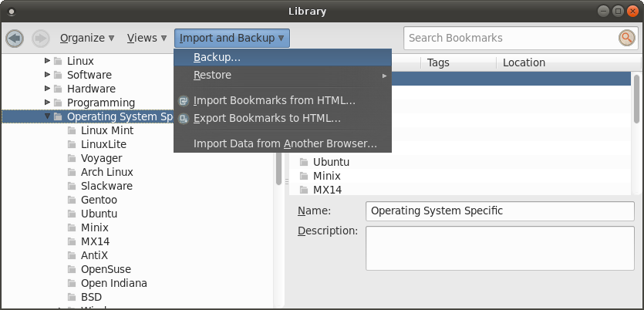Click the OpenSuse folder icon
The image size is (644, 310).
[x=72, y=269]
